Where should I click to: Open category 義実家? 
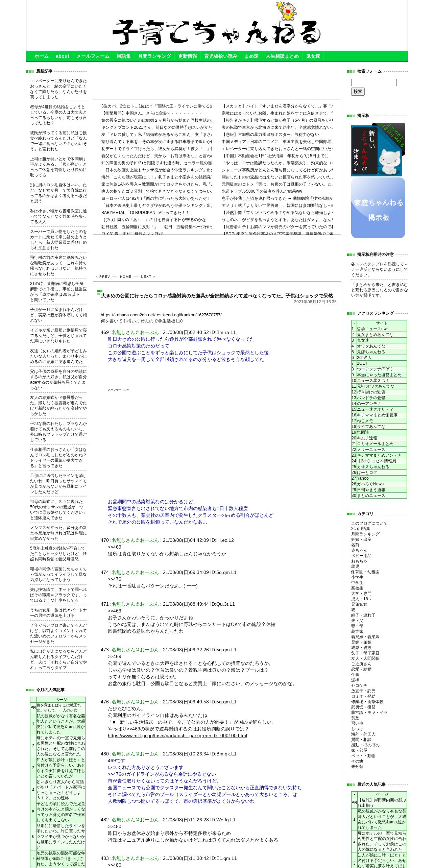(x=357, y=631)
